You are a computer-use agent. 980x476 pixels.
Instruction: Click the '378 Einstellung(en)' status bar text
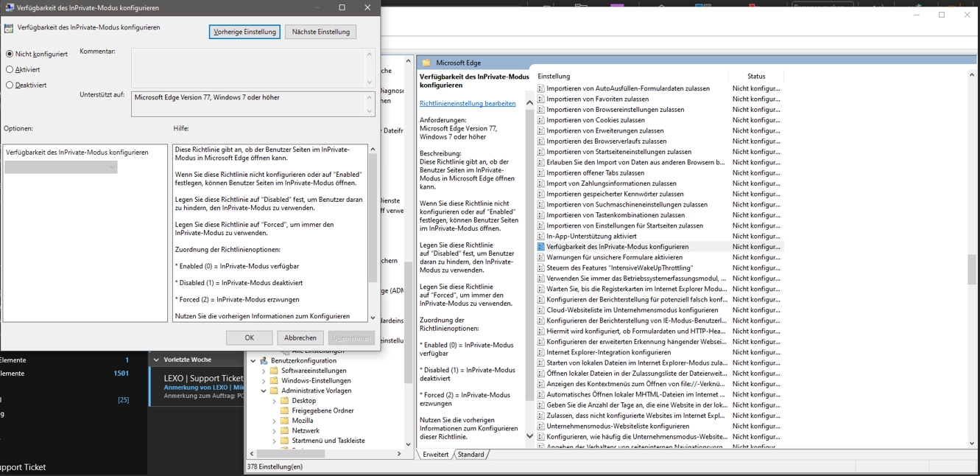(275, 467)
